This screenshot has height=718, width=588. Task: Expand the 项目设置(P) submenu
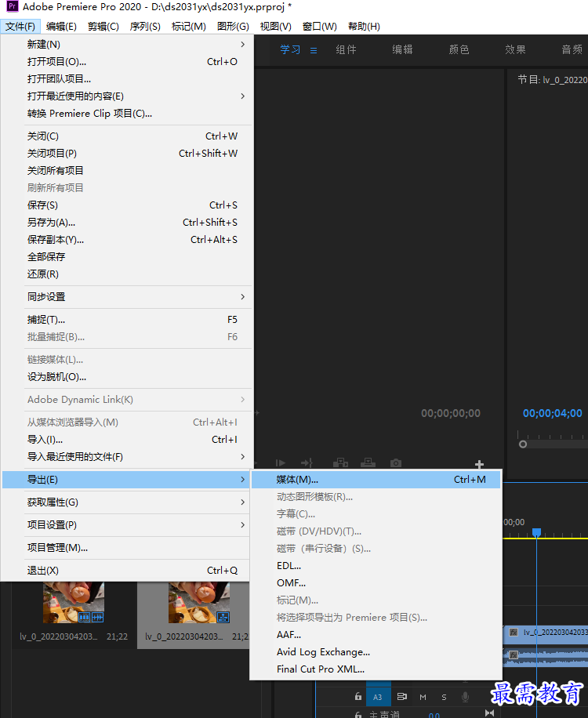[127, 524]
